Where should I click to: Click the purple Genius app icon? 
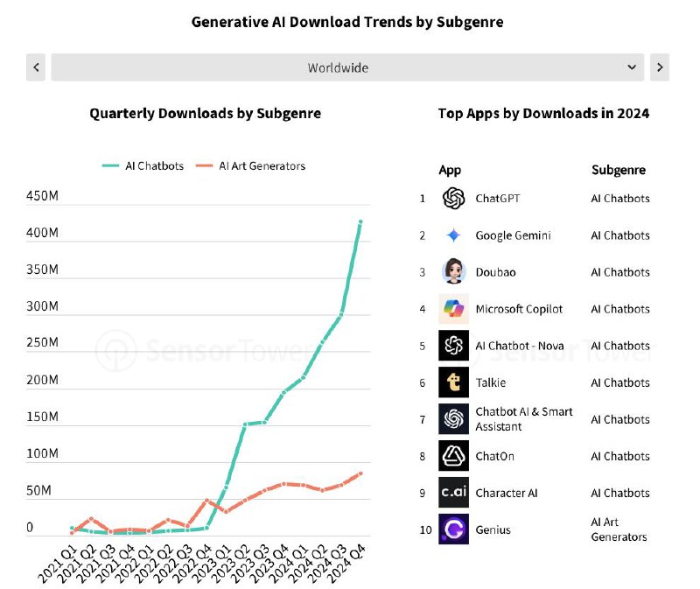453,529
